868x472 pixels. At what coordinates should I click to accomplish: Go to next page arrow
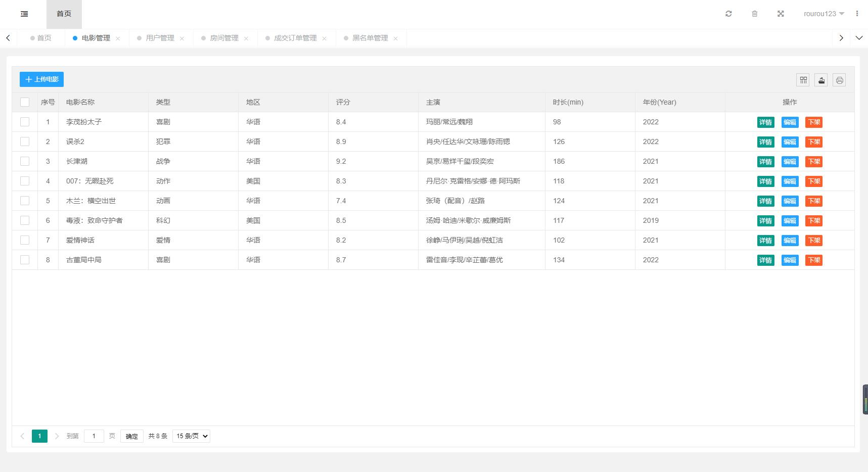click(x=57, y=436)
